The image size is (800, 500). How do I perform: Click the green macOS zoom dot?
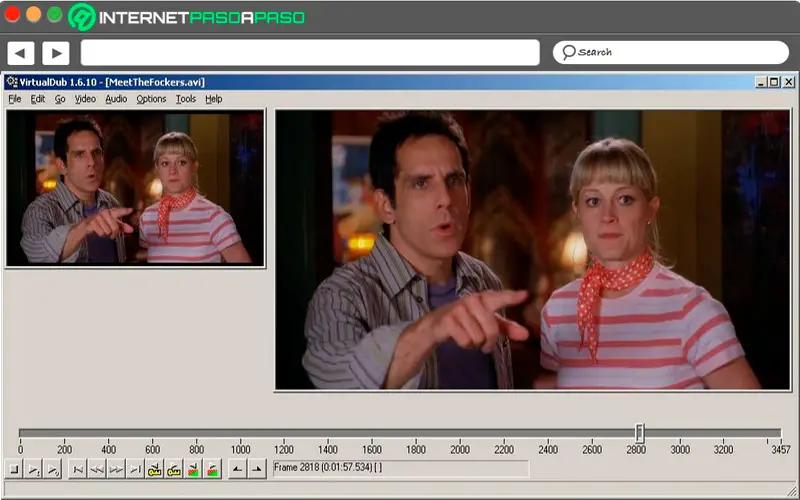pyautogui.click(x=55, y=14)
